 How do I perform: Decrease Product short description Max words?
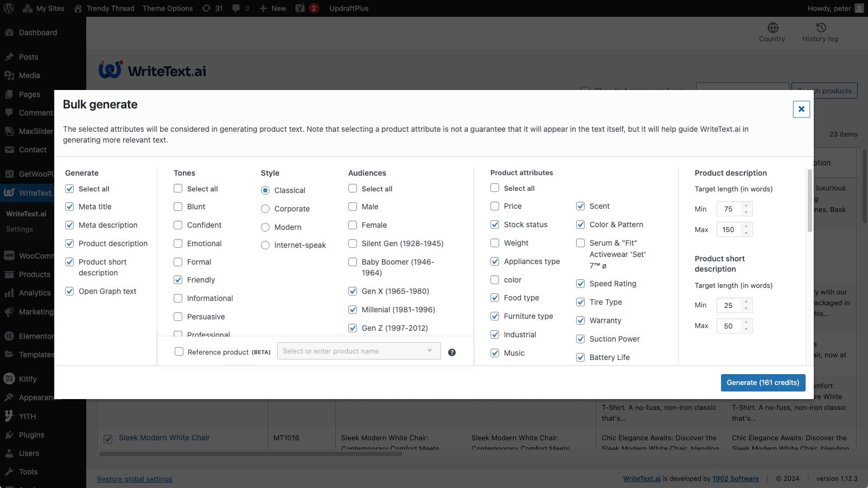click(746, 329)
